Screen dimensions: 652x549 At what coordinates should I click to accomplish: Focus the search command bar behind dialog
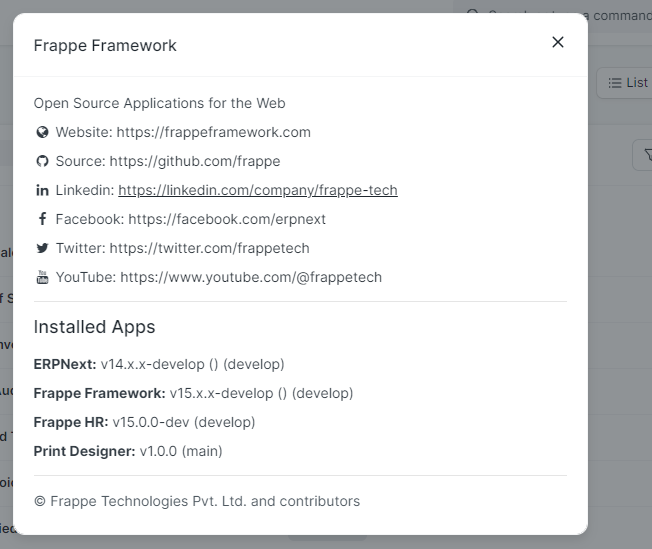553,16
